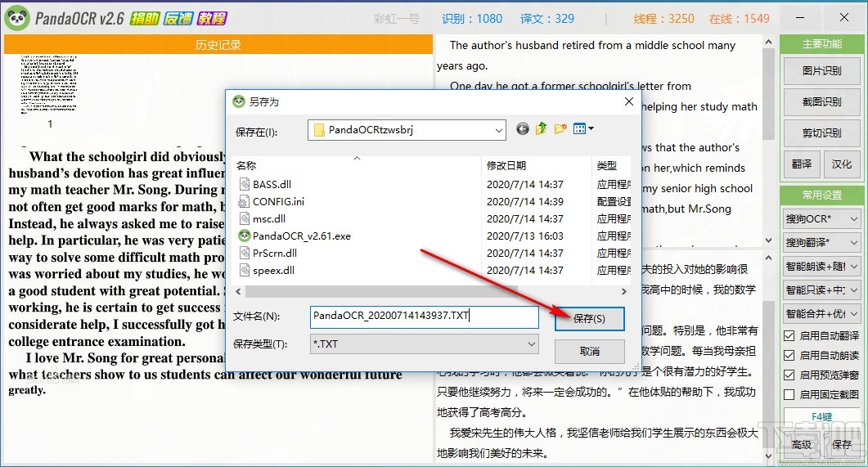Open the 反馈 feedback badge
This screenshot has width=868, height=467.
[x=178, y=19]
